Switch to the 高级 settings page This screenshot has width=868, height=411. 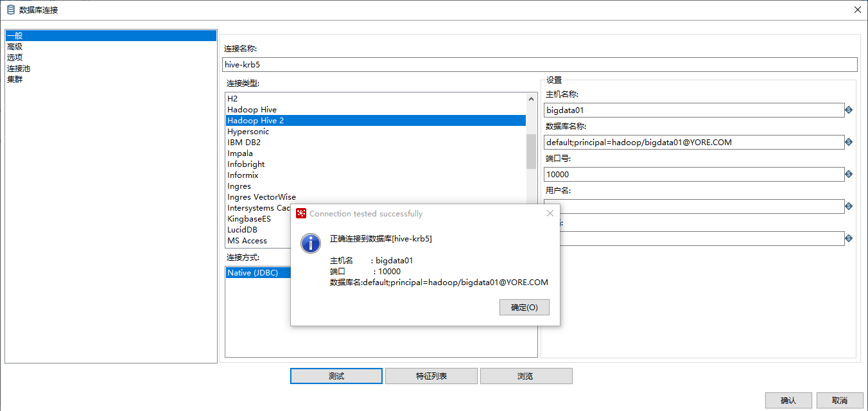[15, 46]
